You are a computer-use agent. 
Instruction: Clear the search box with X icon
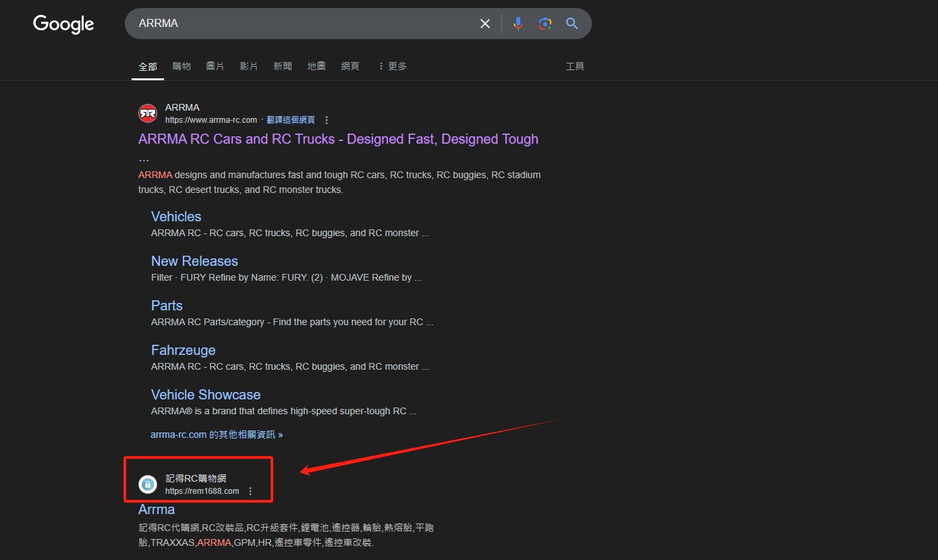(x=485, y=24)
